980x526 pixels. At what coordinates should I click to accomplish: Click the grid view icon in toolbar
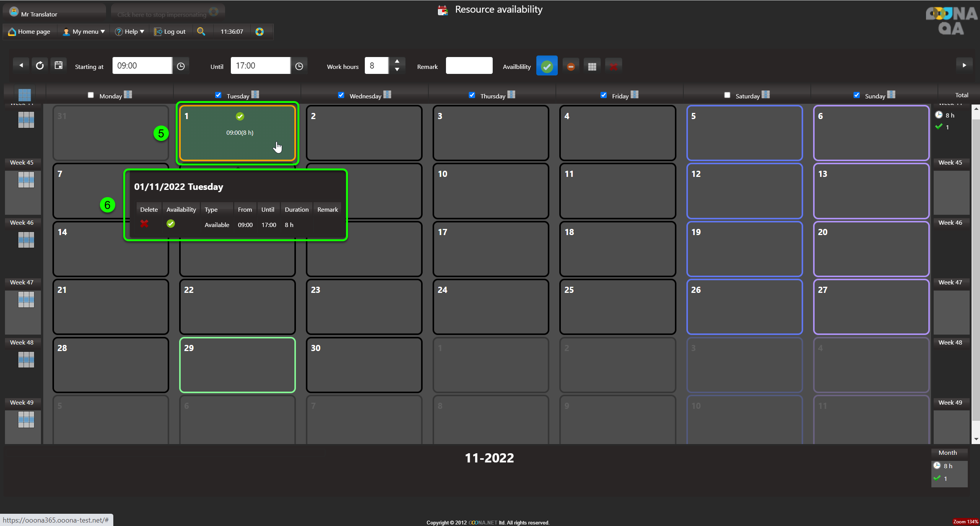[x=592, y=67]
